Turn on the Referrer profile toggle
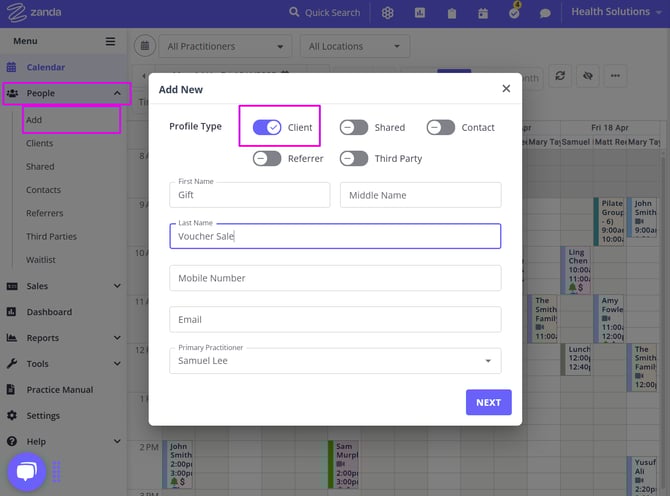This screenshot has width=670, height=496. point(267,158)
